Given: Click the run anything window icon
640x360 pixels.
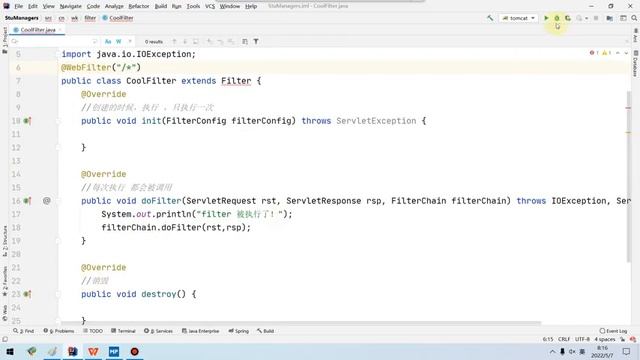Looking at the screenshot, I should pyautogui.click(x=623, y=18).
